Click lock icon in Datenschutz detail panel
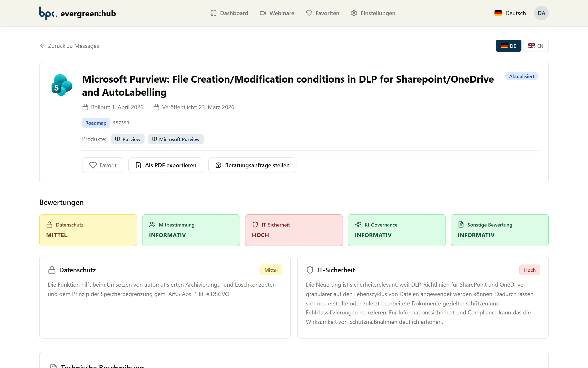The width and height of the screenshot is (588, 368). click(x=52, y=270)
